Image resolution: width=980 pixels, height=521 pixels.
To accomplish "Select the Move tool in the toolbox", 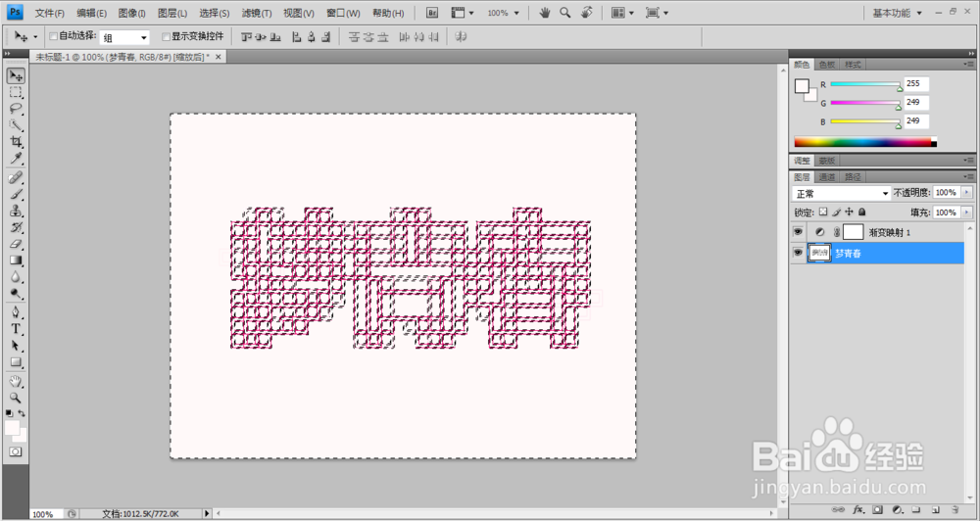I will tap(16, 76).
